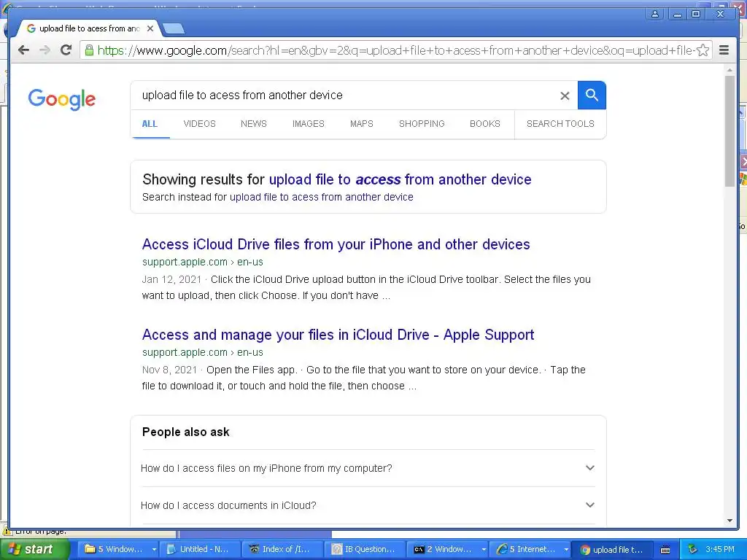
Task: Open the '5 Window...' taskbar group
Action: click(117, 549)
